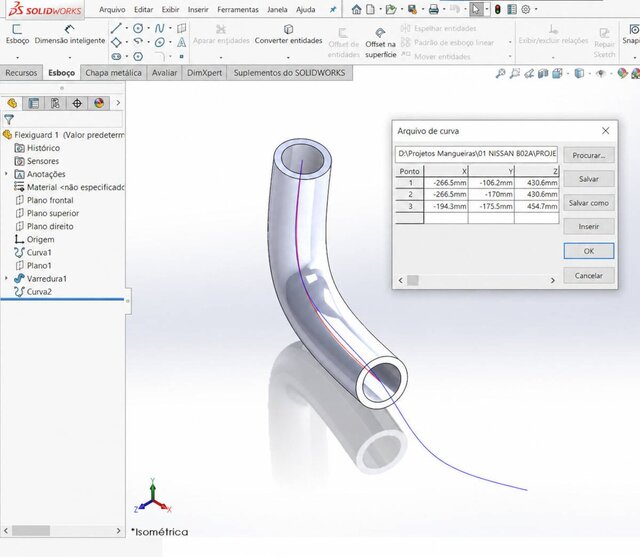Switch to the Avaliar tab
Image resolution: width=640 pixels, height=557 pixels.
(x=164, y=73)
